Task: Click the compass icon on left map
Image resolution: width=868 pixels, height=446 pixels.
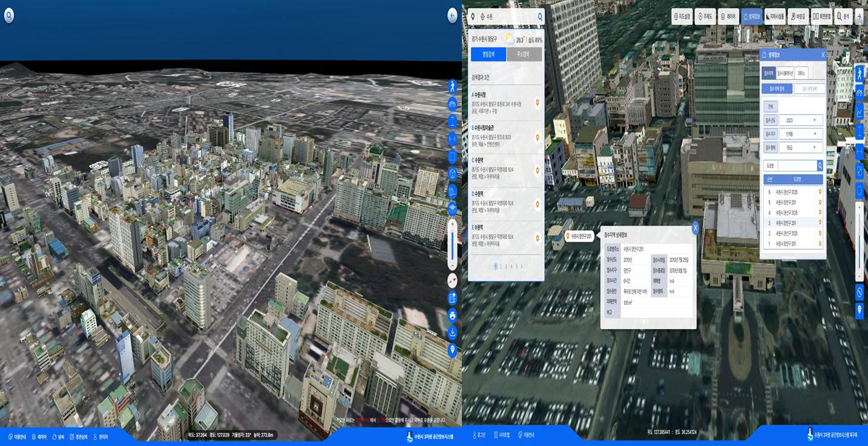Action: pos(452,281)
